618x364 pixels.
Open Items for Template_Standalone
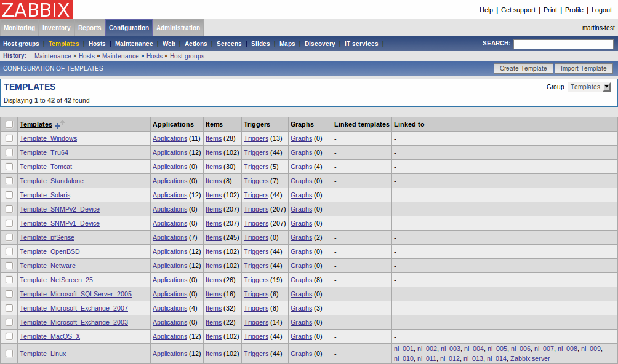pyautogui.click(x=214, y=181)
